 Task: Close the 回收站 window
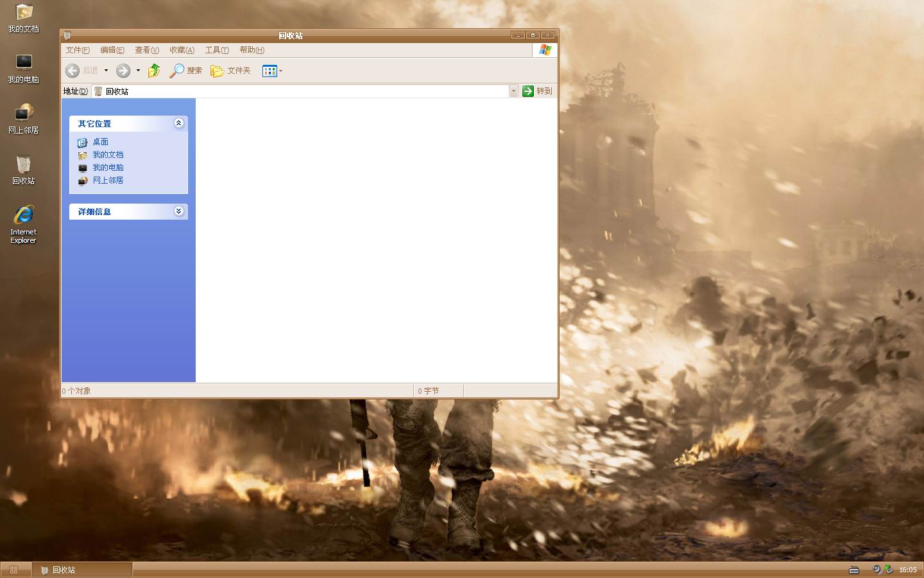(547, 35)
